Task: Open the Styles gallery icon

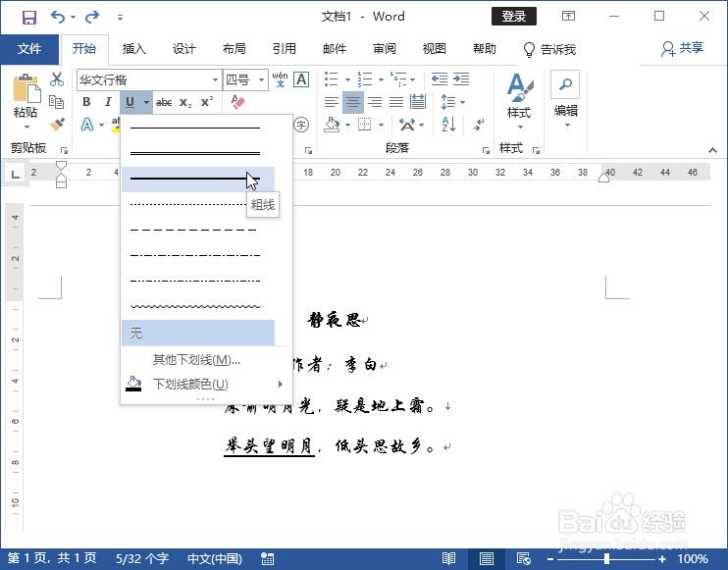Action: (519, 88)
